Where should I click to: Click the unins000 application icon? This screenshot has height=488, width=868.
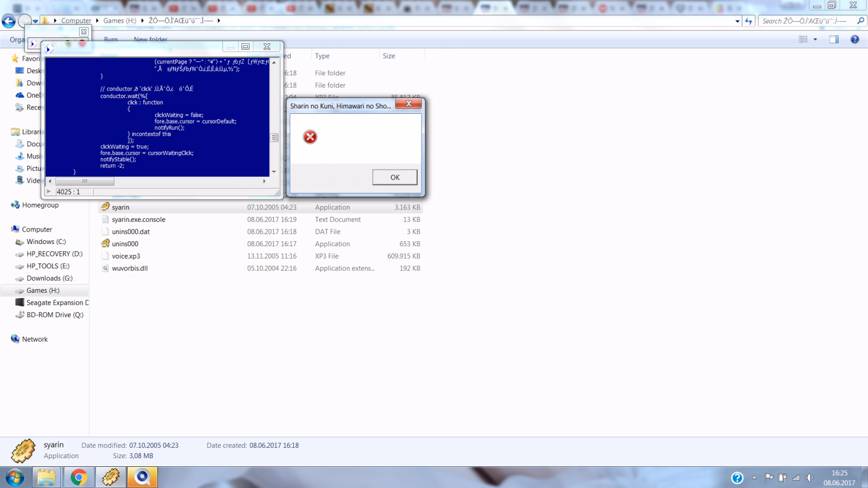click(x=105, y=243)
